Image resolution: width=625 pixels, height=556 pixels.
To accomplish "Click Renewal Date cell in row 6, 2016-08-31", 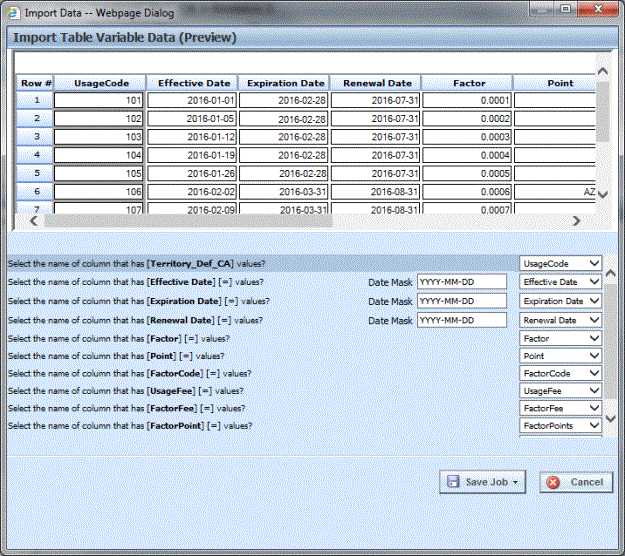I will tap(375, 192).
